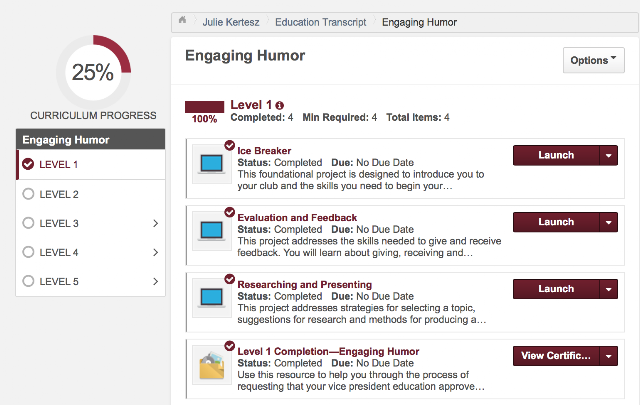Click Evaluation and Feedback laptop icon
This screenshot has width=640, height=405.
tap(211, 231)
